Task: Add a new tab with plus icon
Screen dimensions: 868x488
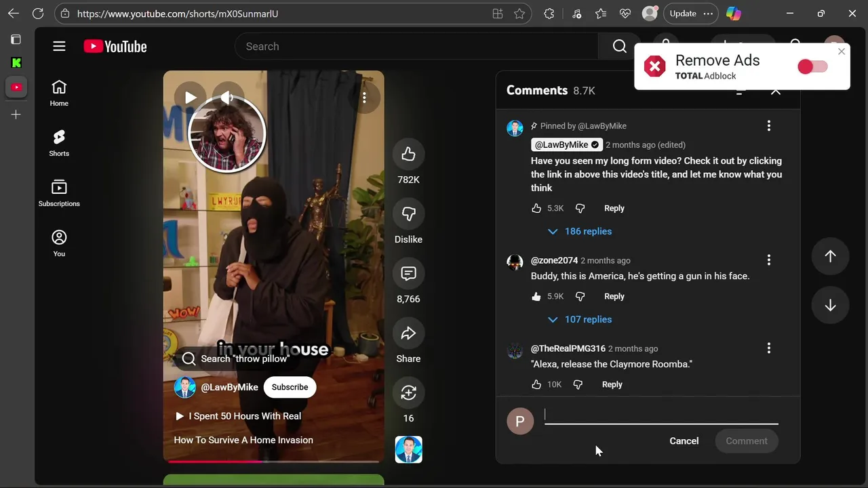Action: [16, 115]
